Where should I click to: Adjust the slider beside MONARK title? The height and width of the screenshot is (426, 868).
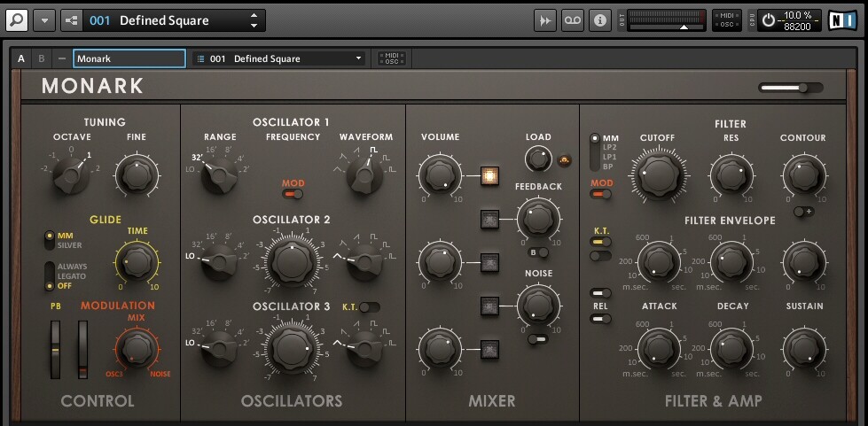[791, 88]
